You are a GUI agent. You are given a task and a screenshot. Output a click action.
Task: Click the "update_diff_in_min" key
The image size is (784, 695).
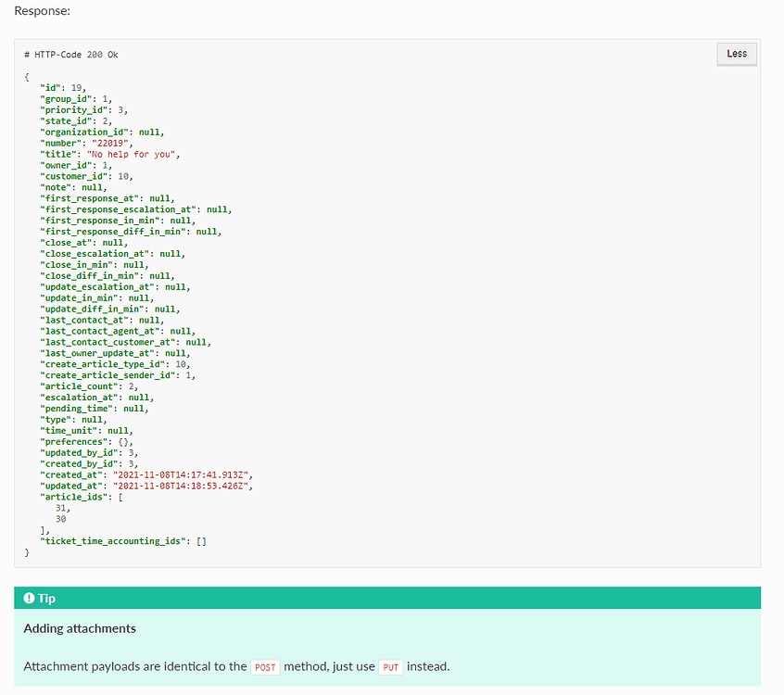[94, 309]
